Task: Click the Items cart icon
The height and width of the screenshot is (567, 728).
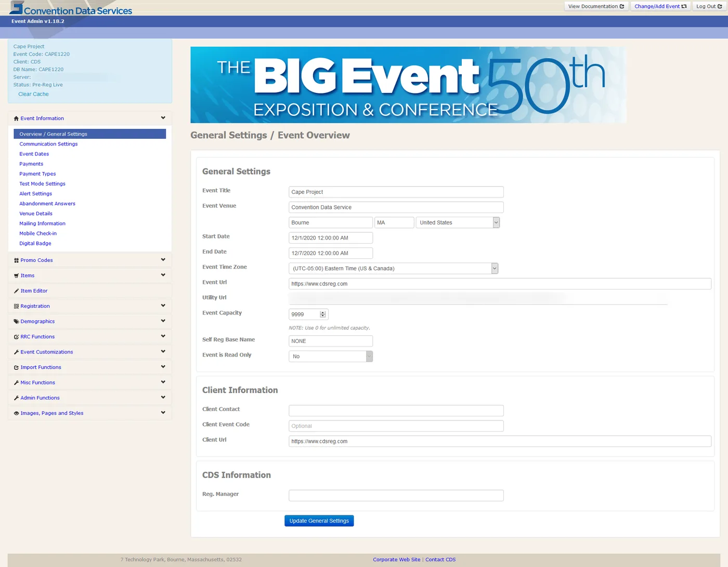Action: (16, 275)
